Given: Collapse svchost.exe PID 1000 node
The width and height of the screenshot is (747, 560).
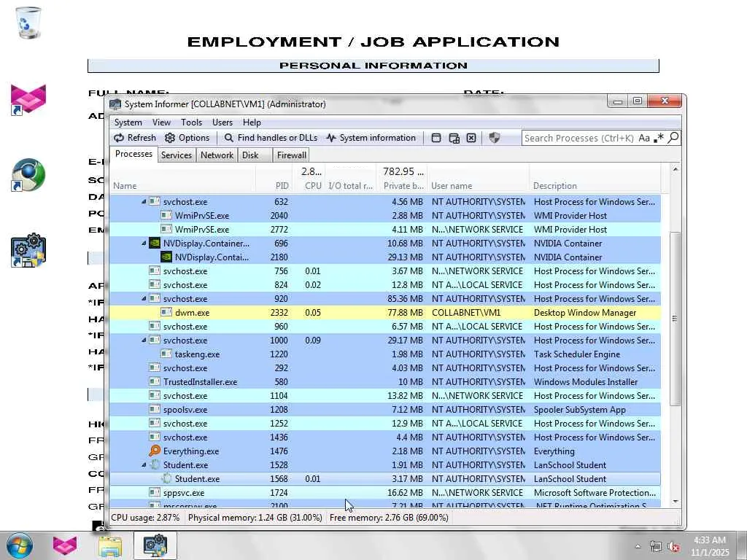Looking at the screenshot, I should pos(144,341).
